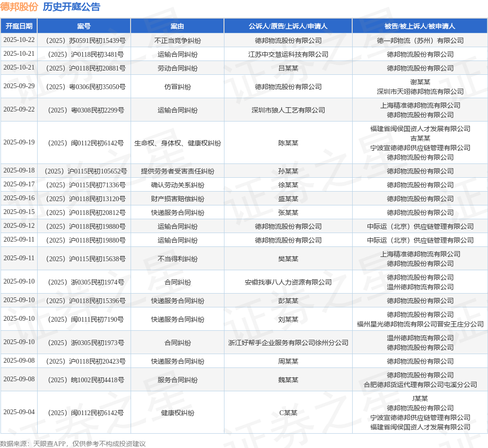Click the date cell 2025-09-12
Viewport: 488px width, 448px height.
click(19, 226)
